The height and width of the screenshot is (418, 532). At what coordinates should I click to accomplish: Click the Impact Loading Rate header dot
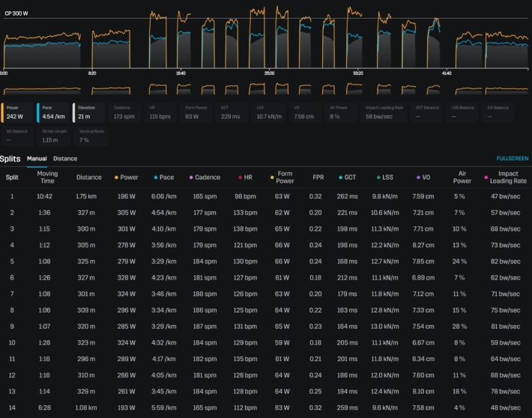coord(486,178)
